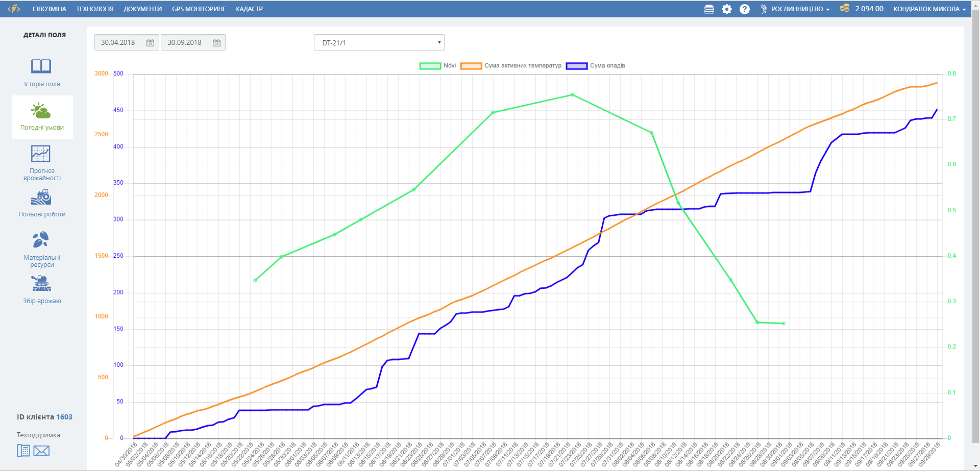980x471 pixels.
Task: Open Польові роботи tractor icon
Action: [41, 197]
